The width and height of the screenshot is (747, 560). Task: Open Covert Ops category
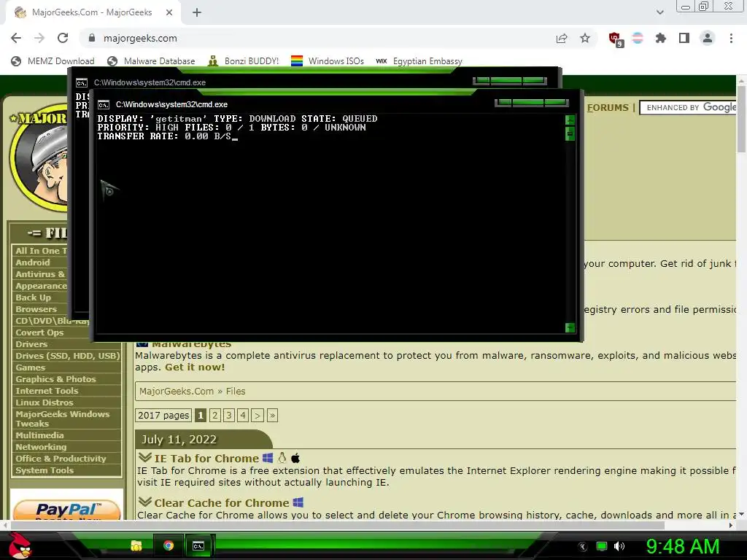39,332
